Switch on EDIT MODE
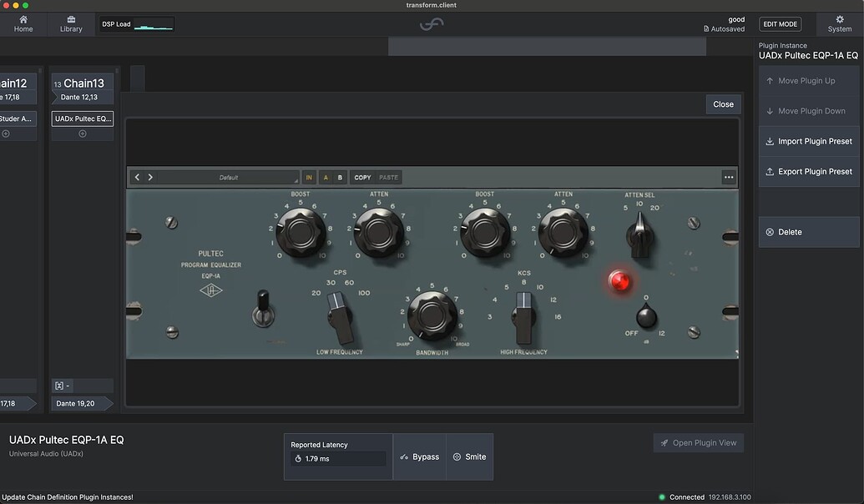Screen dimensions: 864x504 coord(780,24)
